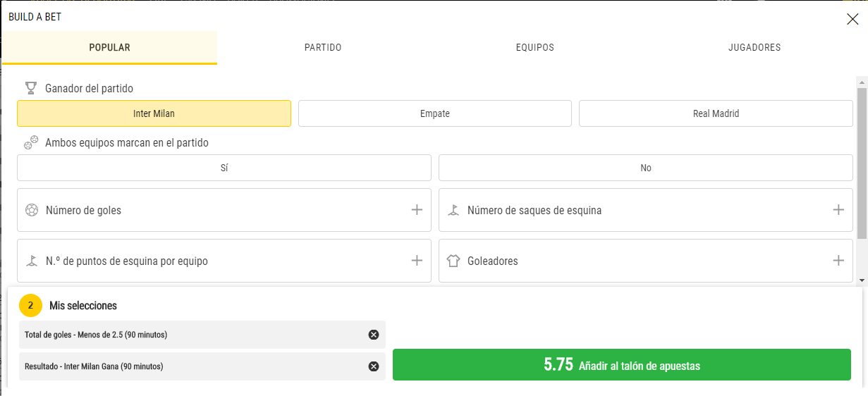Viewport: 868px width, 396px height.
Task: Click the trophy icon beside Ganador del partido
Action: click(x=31, y=88)
